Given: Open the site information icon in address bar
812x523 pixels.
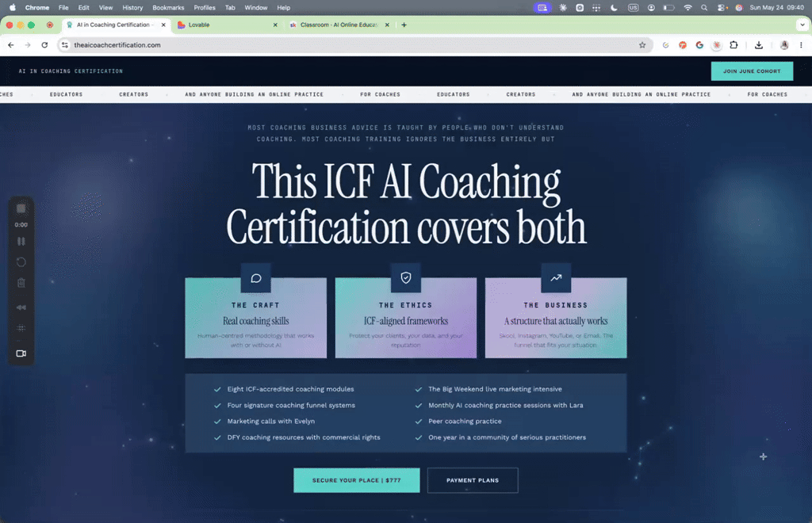Looking at the screenshot, I should [65, 45].
